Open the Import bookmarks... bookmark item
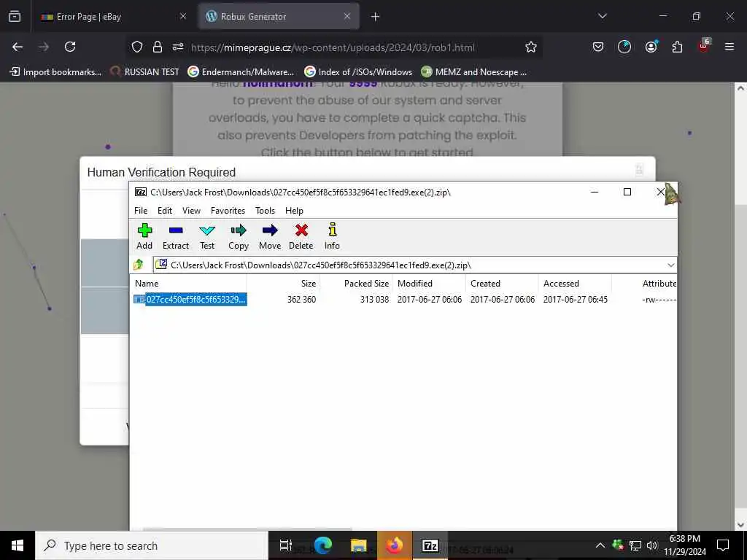 point(55,72)
